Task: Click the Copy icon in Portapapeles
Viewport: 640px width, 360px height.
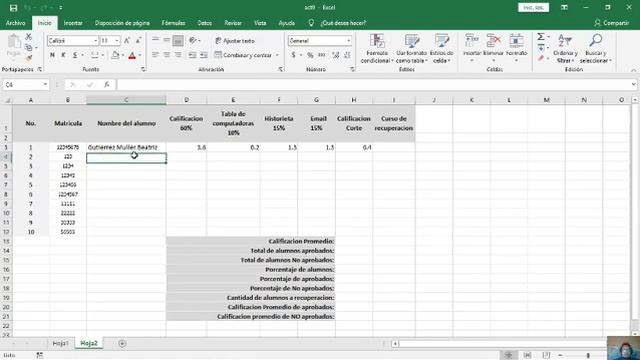Action: coord(29,48)
